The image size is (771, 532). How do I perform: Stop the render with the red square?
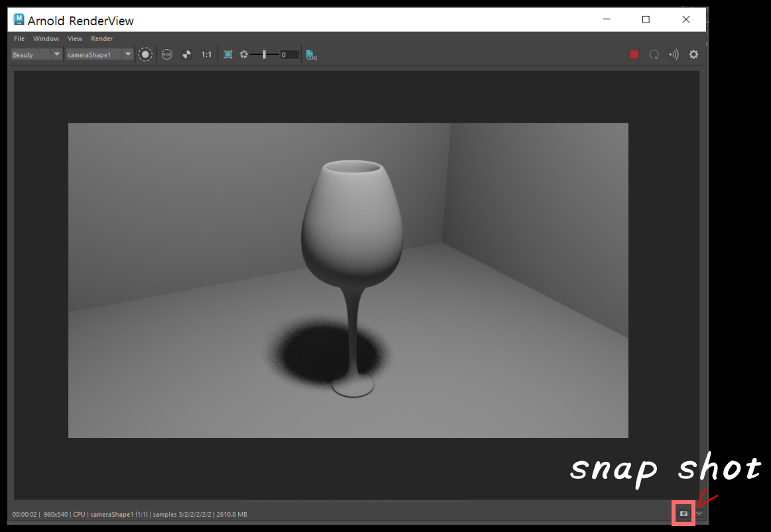point(634,54)
